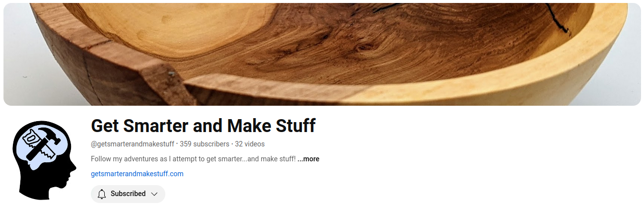Click the '32 videos' count
644x206 pixels.
click(250, 144)
